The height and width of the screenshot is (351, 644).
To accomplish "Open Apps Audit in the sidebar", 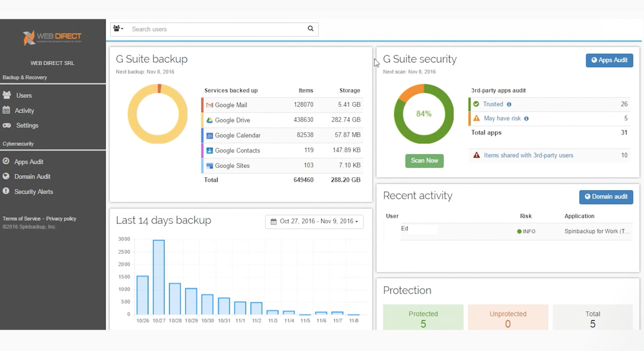I will pyautogui.click(x=29, y=162).
